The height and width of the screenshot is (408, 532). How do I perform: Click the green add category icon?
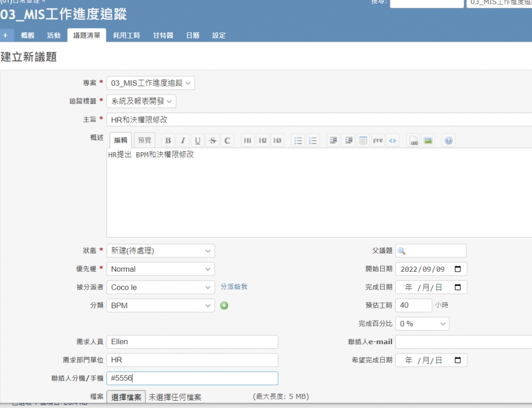point(224,306)
